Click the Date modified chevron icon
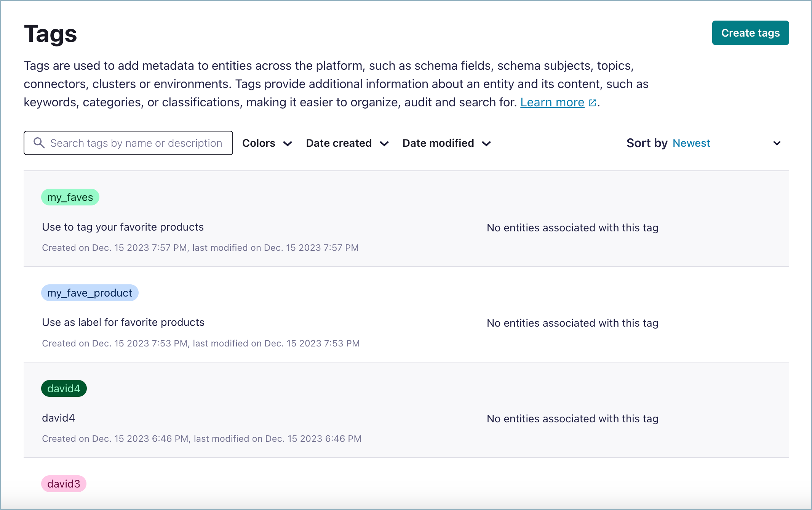Viewport: 812px width, 510px height. (486, 144)
